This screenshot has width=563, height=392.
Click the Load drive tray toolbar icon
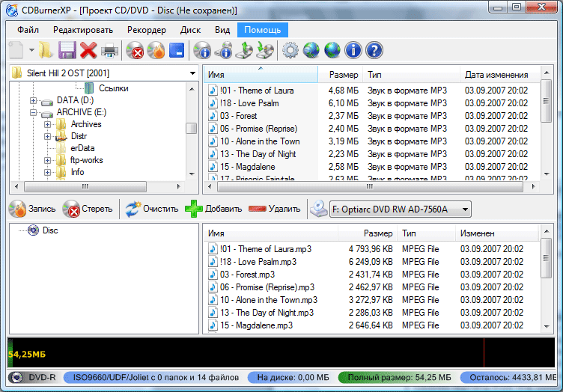point(265,50)
